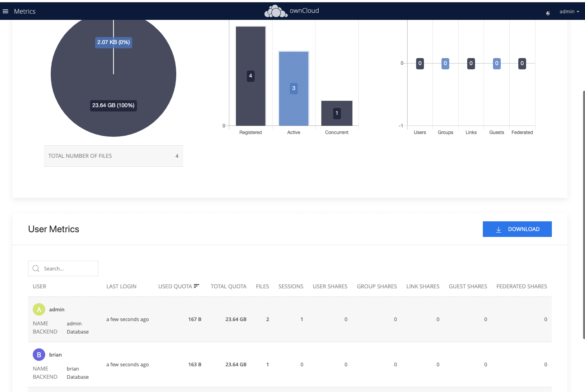Click the download arrow icon
Screen dimensions: 585x392
click(498, 229)
